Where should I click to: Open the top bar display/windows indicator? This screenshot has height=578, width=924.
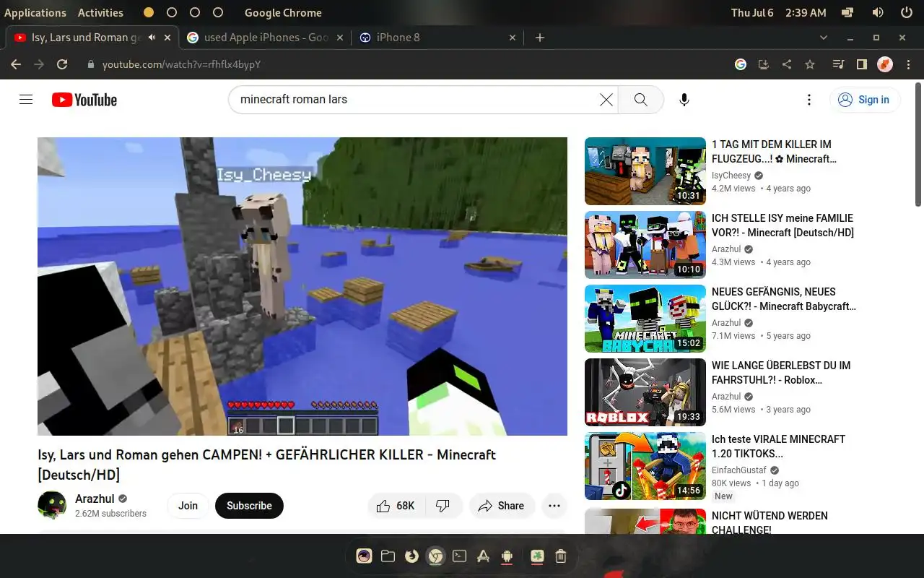847,12
